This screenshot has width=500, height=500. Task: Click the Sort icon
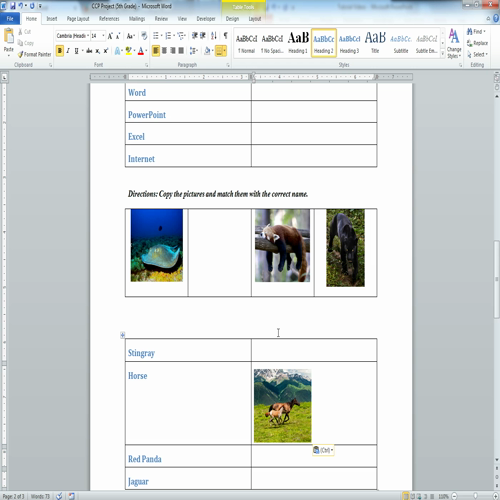tap(214, 36)
